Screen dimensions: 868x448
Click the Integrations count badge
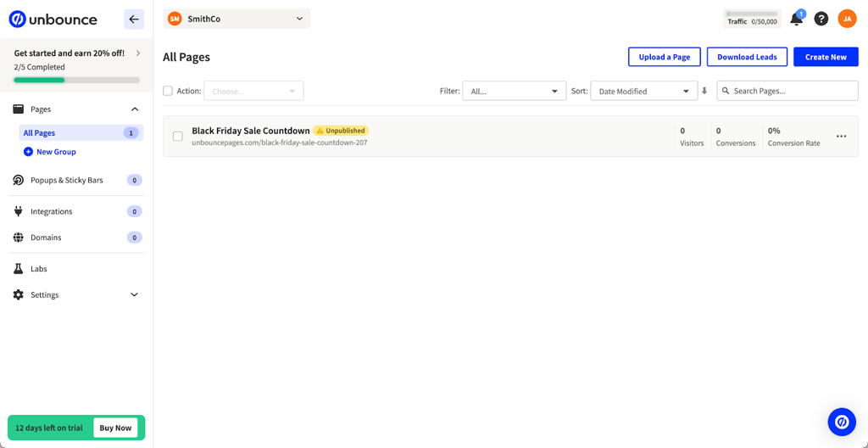tap(135, 211)
